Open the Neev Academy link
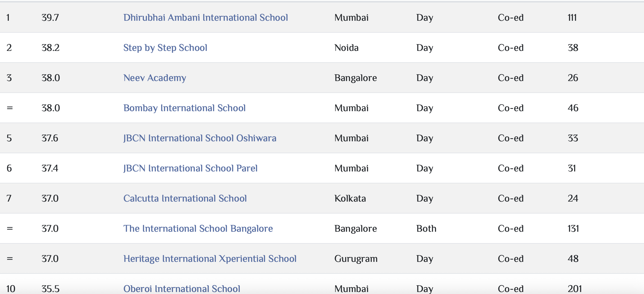 coord(154,78)
